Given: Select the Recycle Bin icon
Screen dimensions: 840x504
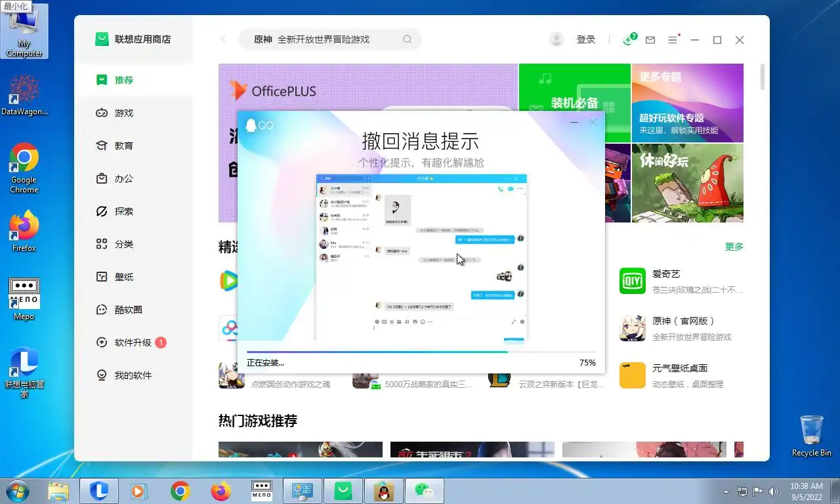Looking at the screenshot, I should tap(812, 436).
